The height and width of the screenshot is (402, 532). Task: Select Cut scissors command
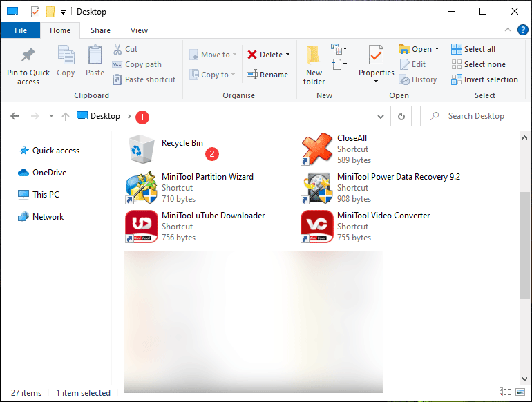(x=125, y=49)
